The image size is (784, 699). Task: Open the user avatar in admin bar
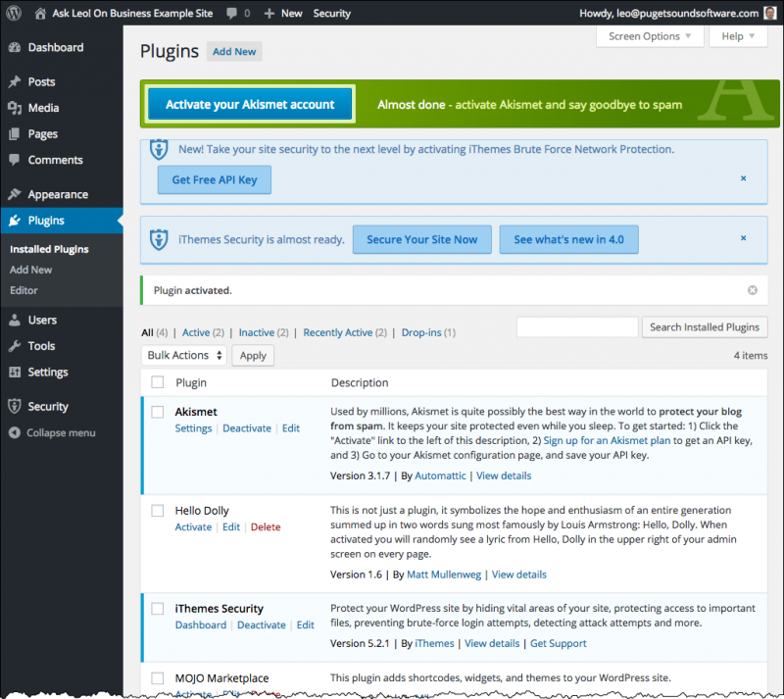770,13
